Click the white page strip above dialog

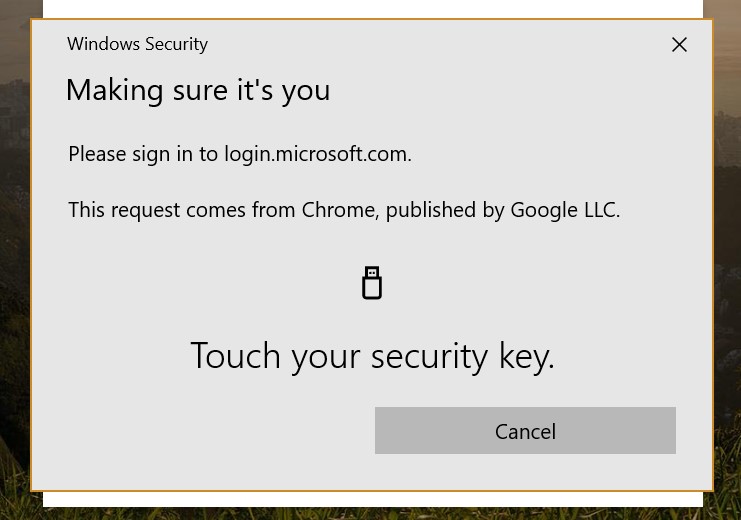373,9
